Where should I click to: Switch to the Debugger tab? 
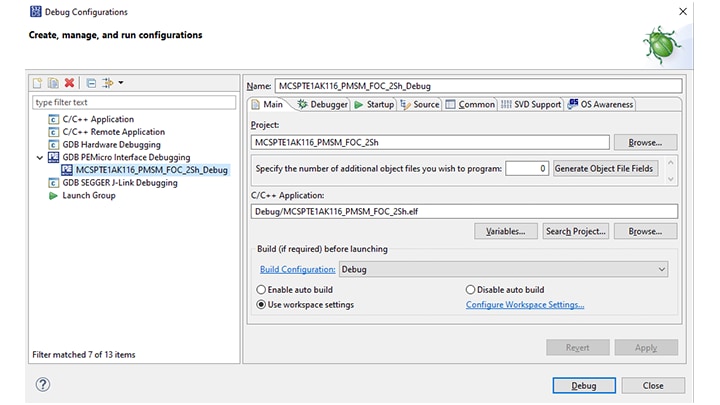322,104
